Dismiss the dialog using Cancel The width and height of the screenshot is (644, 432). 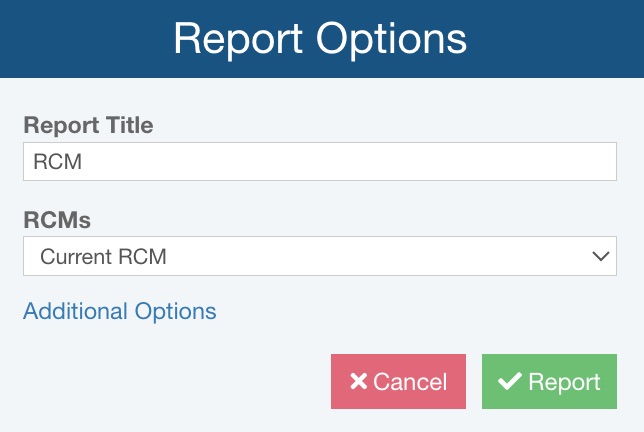coord(398,382)
